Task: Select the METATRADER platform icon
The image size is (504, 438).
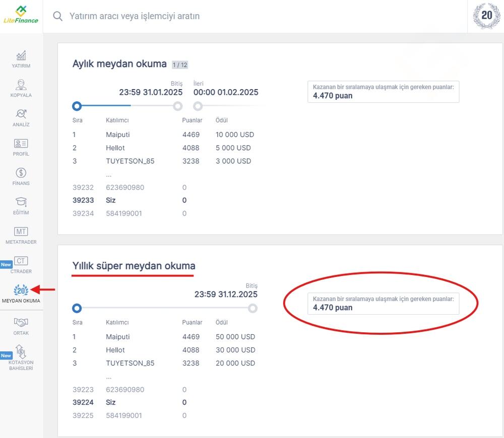Action: click(x=21, y=234)
